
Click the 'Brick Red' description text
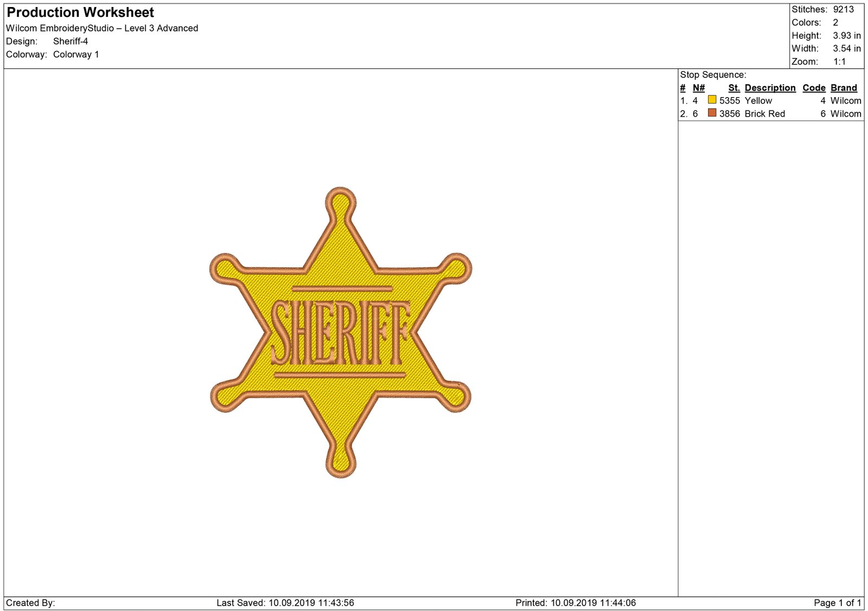pyautogui.click(x=764, y=113)
